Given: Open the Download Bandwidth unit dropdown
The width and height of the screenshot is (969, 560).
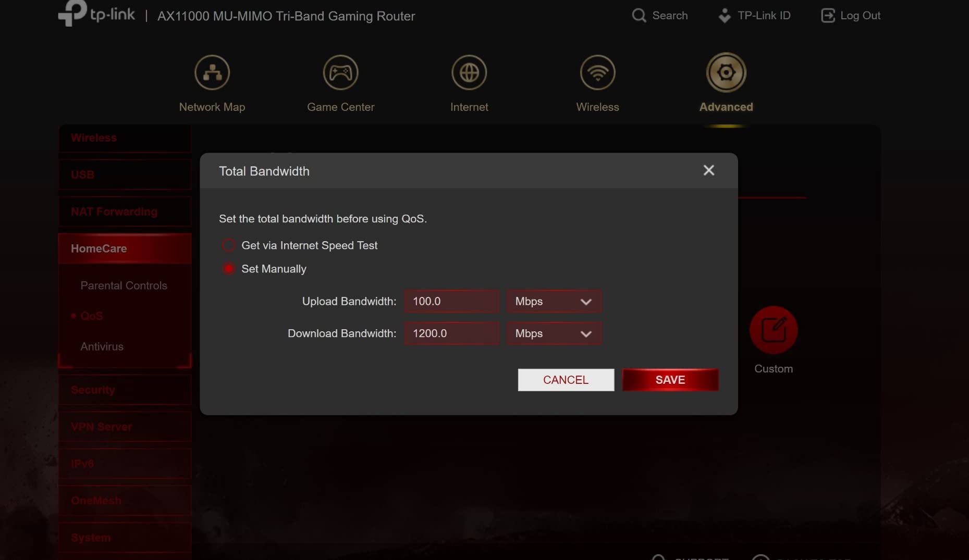Looking at the screenshot, I should [554, 333].
